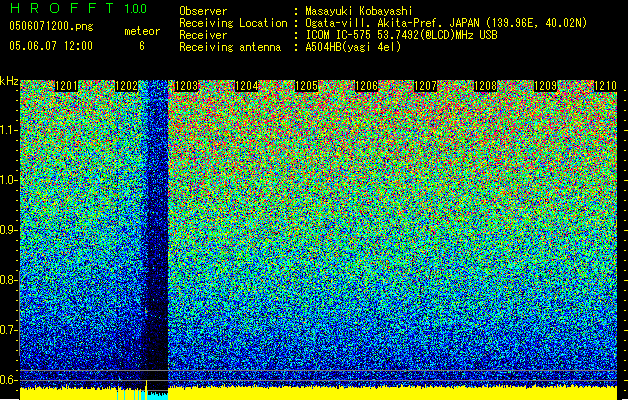Click the 0.9 frequency axis label
Screen dimensions: 629x400
[x=8, y=230]
